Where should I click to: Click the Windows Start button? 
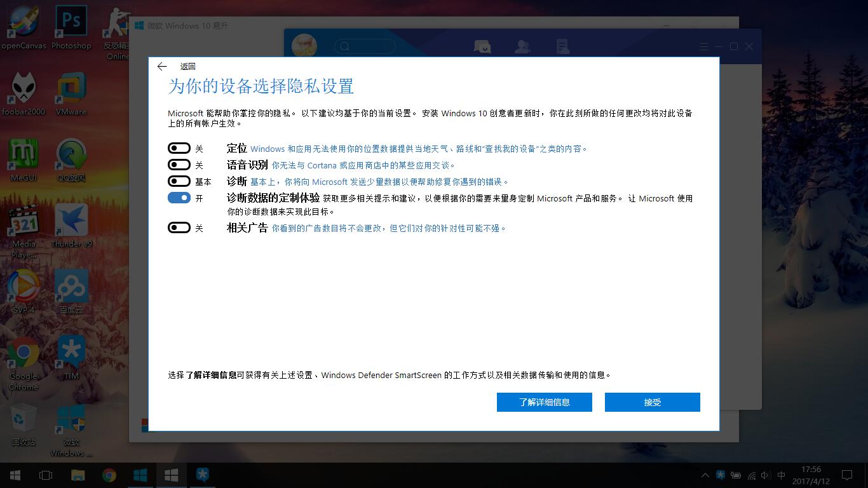(x=15, y=475)
